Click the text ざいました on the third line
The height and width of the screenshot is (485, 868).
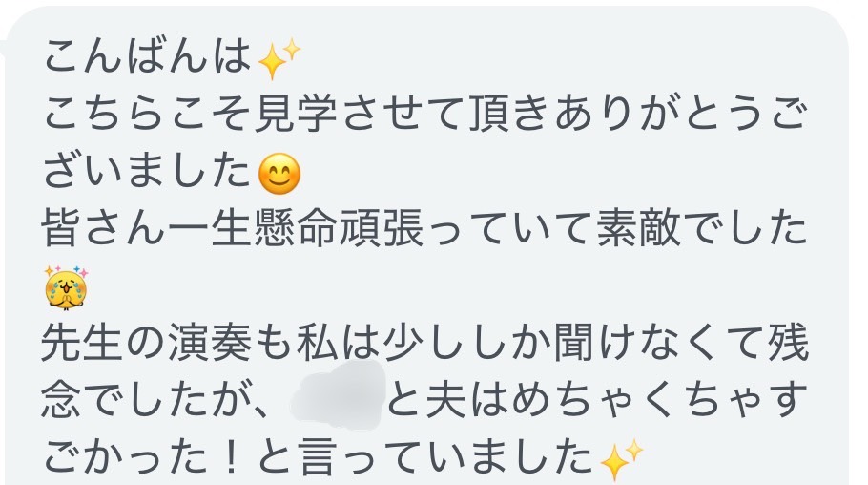[148, 171]
